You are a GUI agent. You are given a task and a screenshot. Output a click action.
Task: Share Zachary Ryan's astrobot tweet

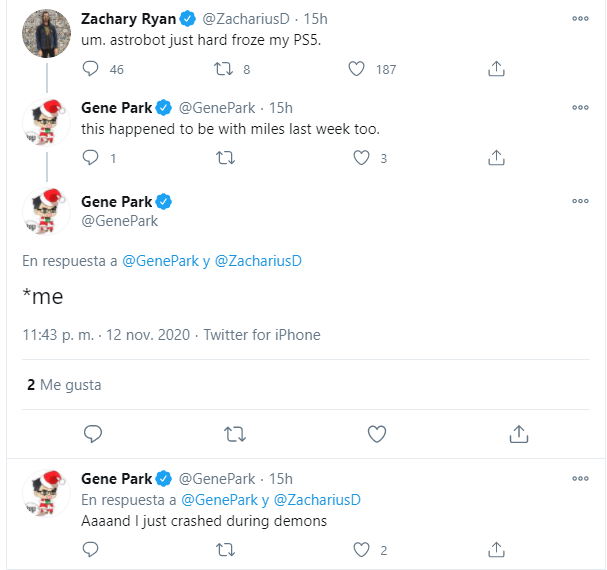click(x=495, y=69)
